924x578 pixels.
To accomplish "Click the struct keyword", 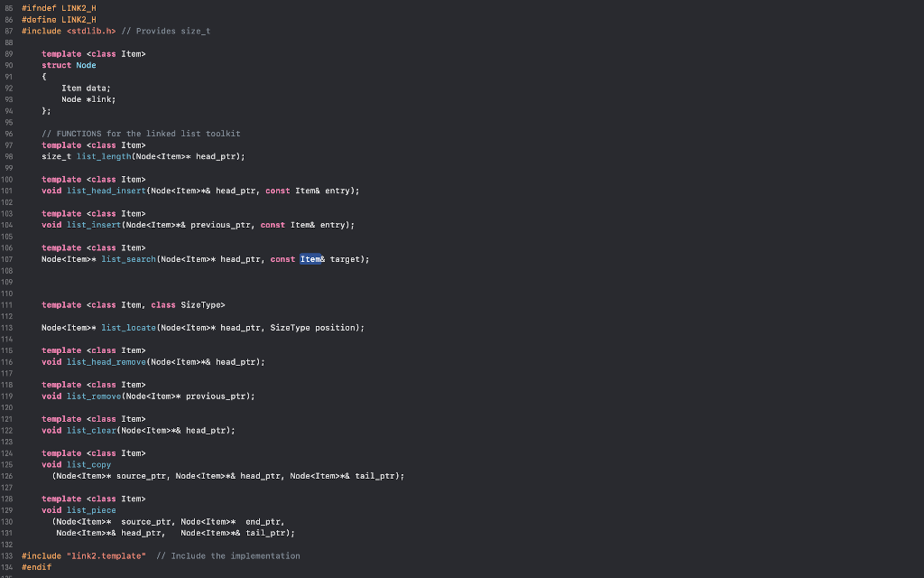I will [57, 65].
